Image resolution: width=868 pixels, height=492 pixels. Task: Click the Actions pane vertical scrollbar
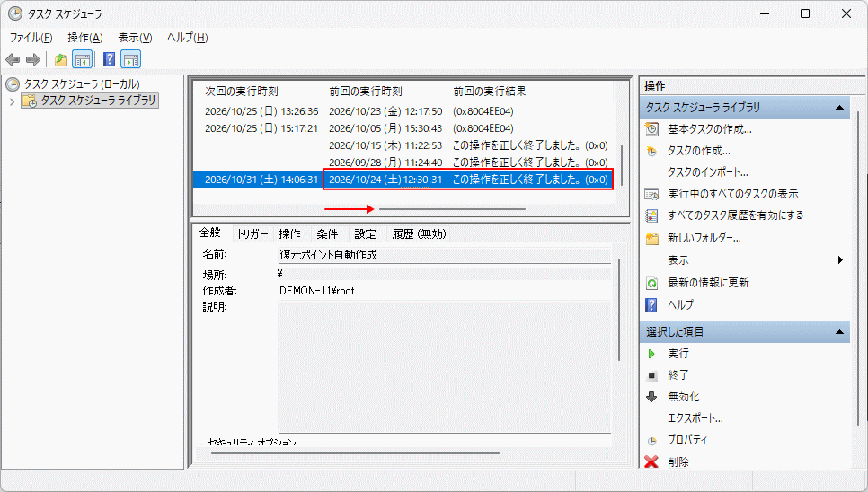859,268
